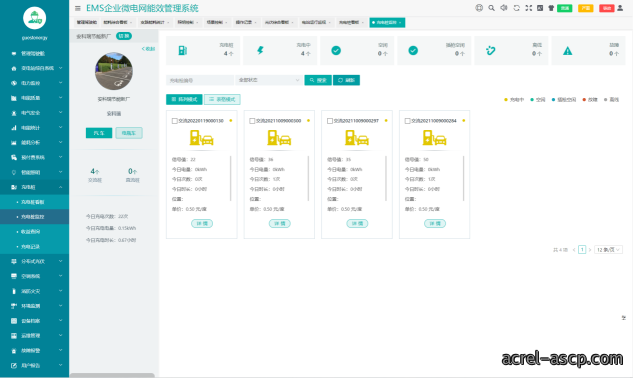
Task: Open the 管理驾驶舱 sidebar item
Action: pos(34,53)
